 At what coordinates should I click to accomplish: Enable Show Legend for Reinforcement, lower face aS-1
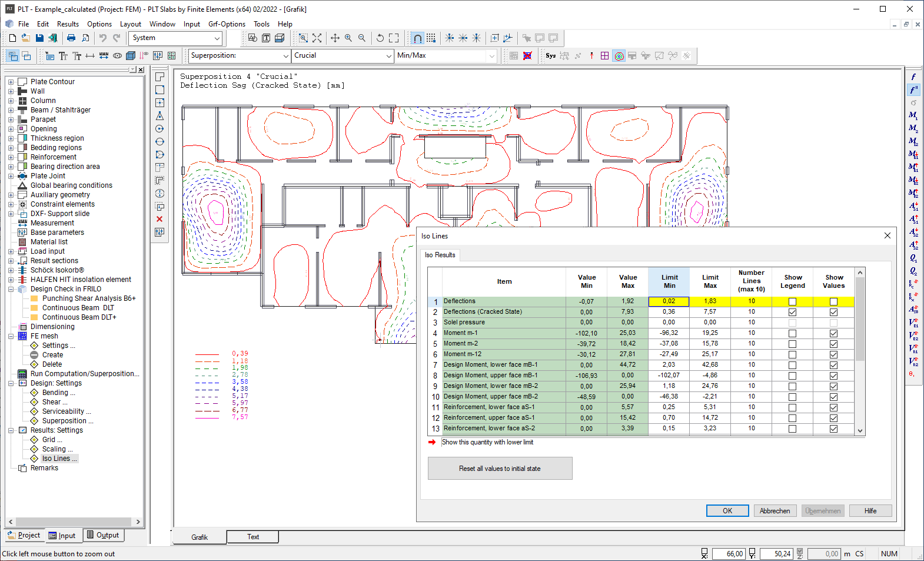[x=792, y=407]
